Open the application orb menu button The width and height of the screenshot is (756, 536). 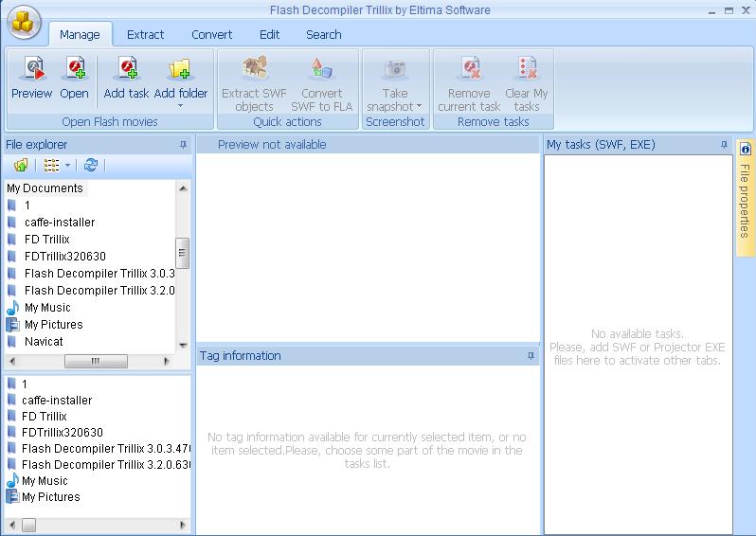tap(24, 23)
